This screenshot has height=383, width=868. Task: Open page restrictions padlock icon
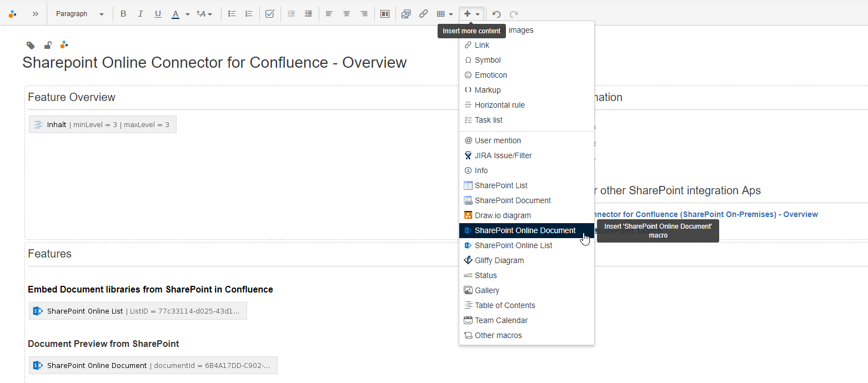48,46
